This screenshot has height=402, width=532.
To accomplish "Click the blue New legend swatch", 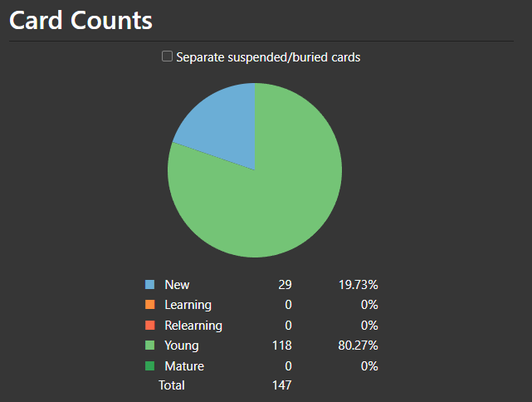I will 150,285.
